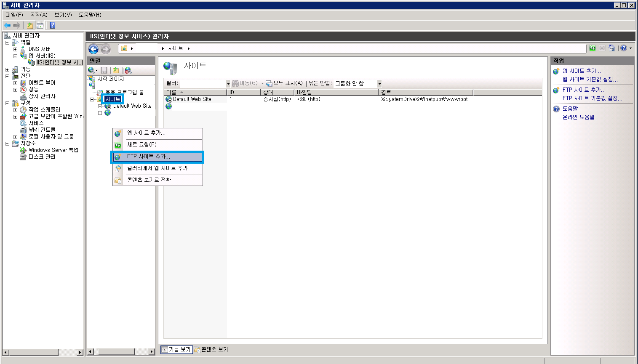The image size is (638, 364).
Task: Expand the 작업 스케줄러 node
Action: 15,110
